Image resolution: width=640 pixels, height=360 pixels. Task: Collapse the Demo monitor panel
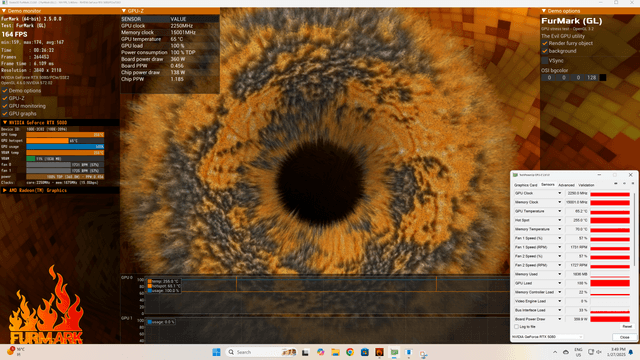coord(4,11)
